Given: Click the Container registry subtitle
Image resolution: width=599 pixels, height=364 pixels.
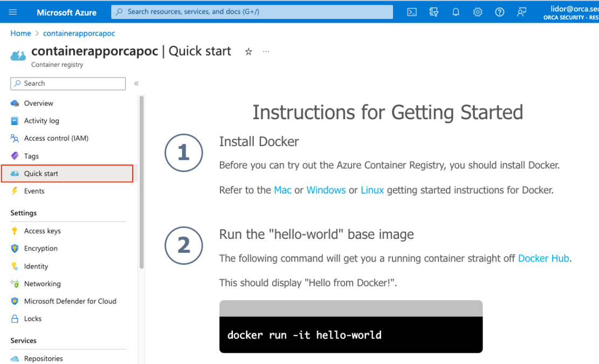Looking at the screenshot, I should (57, 65).
